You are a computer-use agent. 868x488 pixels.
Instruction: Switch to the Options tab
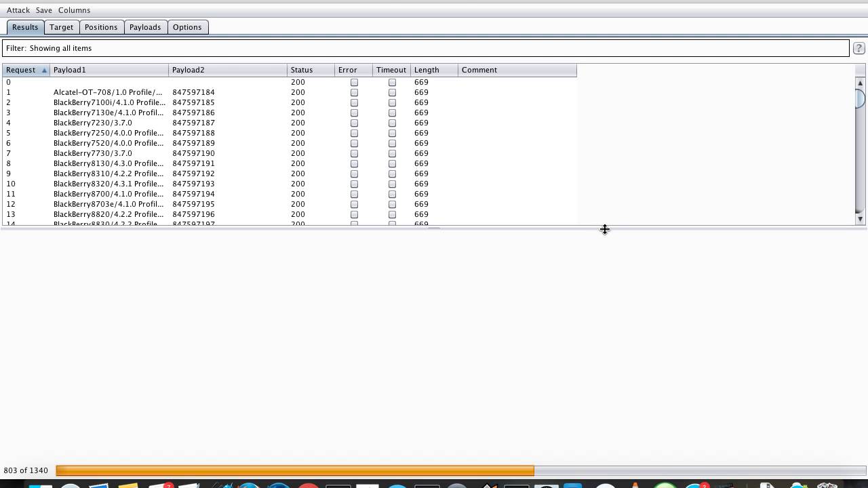(187, 27)
